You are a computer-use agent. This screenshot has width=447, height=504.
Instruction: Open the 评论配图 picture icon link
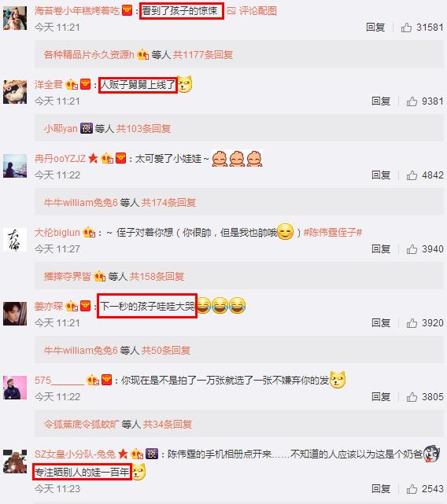pyautogui.click(x=252, y=11)
